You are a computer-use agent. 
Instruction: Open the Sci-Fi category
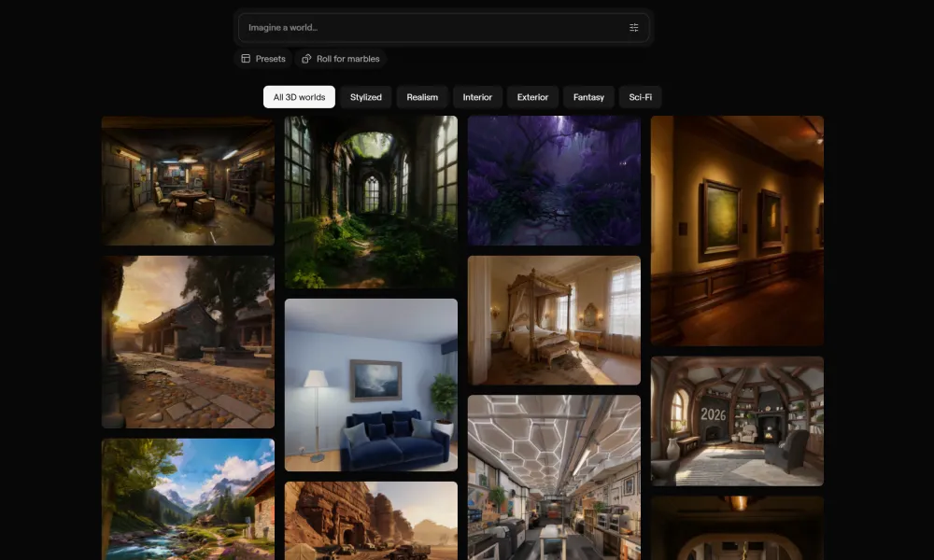pos(641,97)
